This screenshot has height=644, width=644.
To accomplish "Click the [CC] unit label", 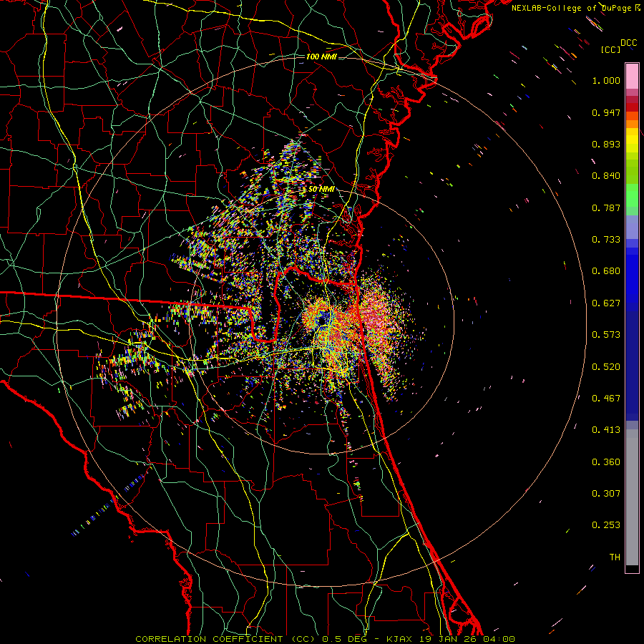I will [610, 49].
